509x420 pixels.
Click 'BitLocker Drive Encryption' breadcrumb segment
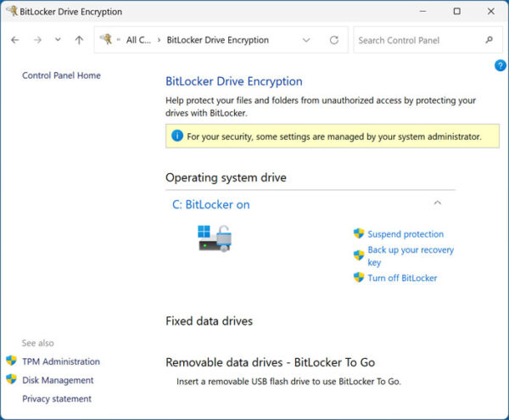[217, 40]
